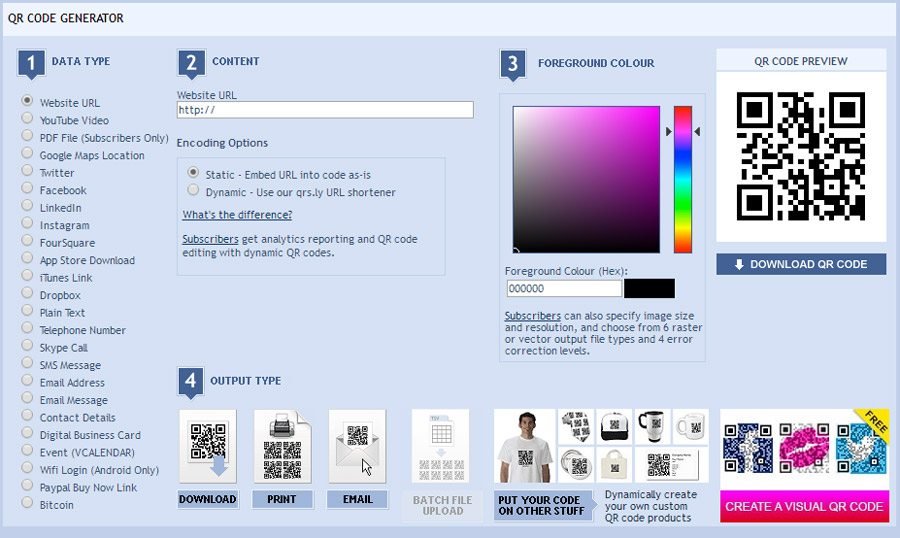This screenshot has height=538, width=900.
Task: Select PDF File (Subscribers Only) option
Action: pyautogui.click(x=27, y=136)
